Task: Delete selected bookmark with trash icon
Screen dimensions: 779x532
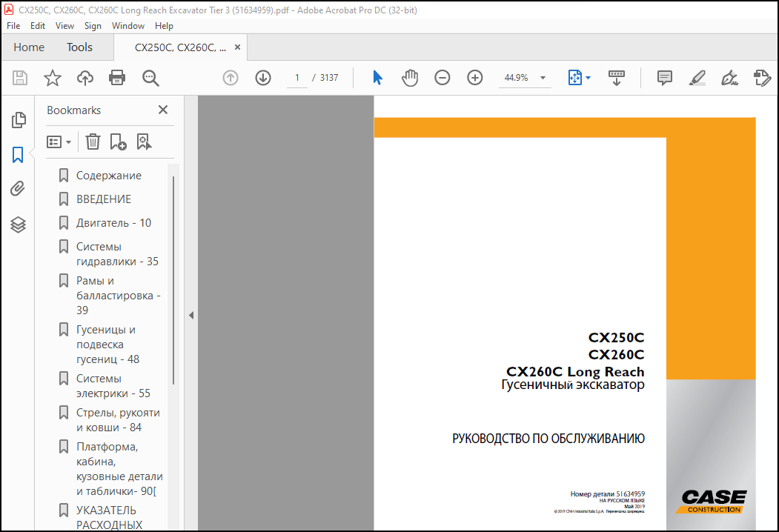Action: point(93,142)
